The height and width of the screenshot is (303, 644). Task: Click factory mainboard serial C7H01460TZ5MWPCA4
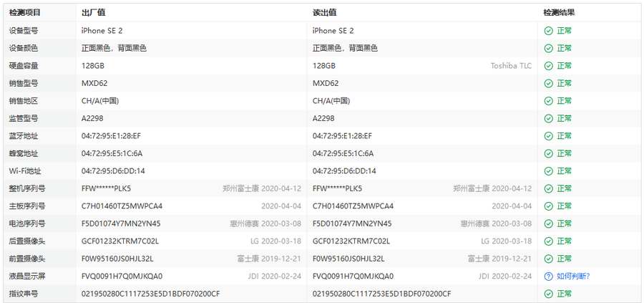[x=122, y=206]
